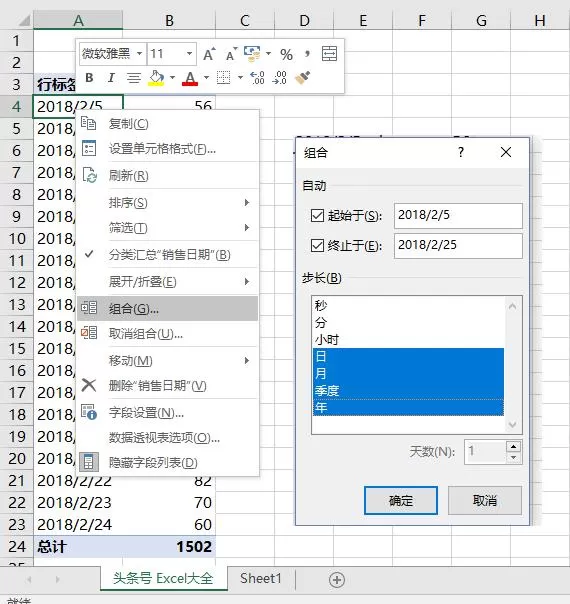
Task: Decrease decimal places
Action: (279, 78)
